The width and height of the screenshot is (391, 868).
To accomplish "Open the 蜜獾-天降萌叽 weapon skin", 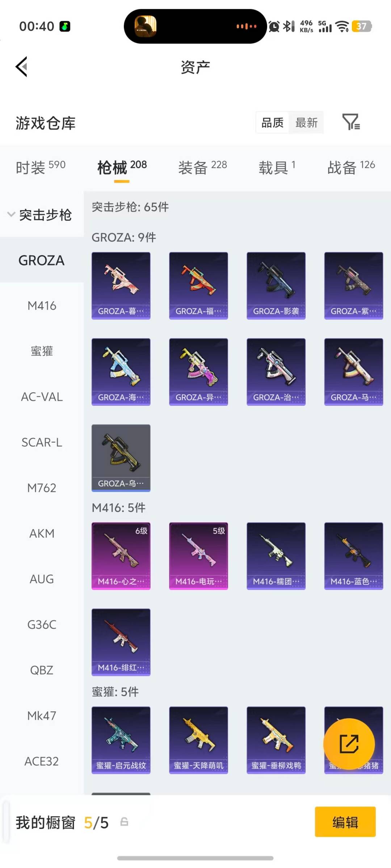I will 198,740.
